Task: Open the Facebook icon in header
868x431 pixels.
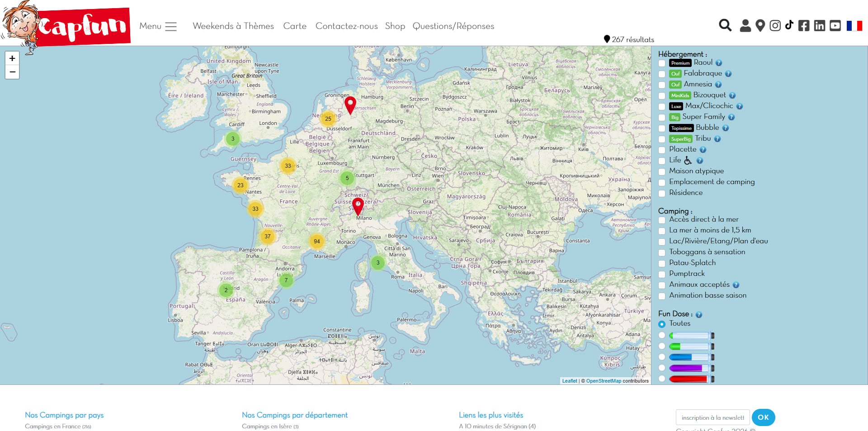Action: (804, 26)
